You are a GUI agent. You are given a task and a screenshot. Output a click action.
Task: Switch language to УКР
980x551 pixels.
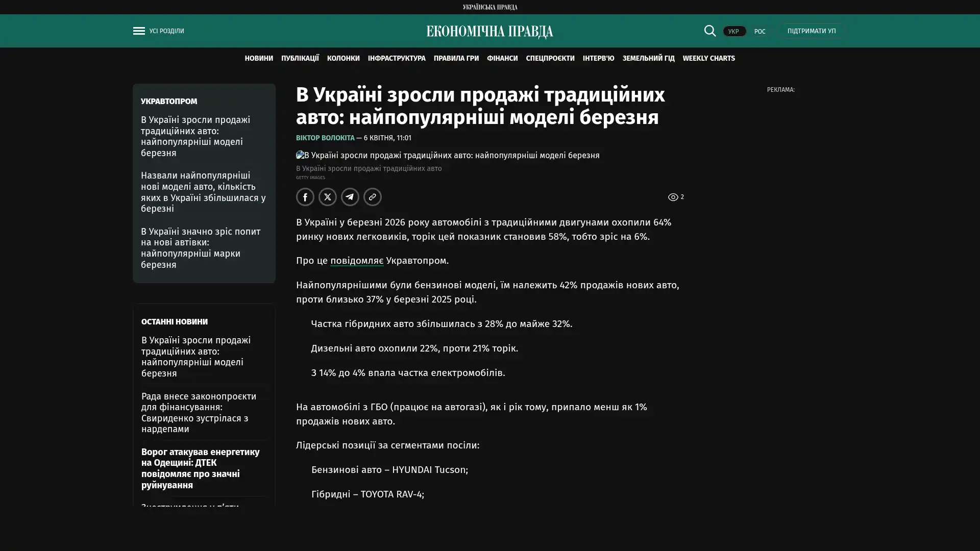tap(733, 31)
